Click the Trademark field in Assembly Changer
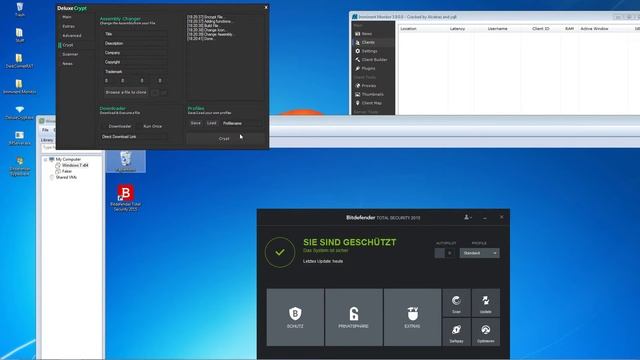 click(x=136, y=71)
